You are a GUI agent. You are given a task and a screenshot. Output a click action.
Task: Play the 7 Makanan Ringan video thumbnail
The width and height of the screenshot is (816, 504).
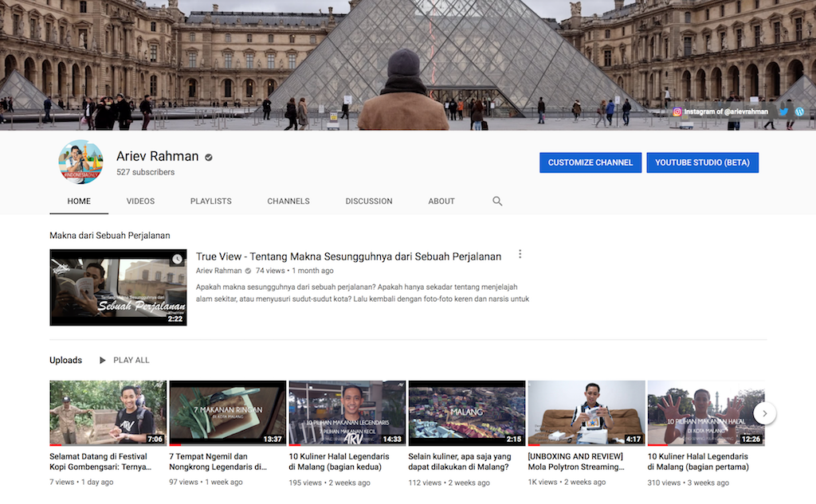click(227, 412)
